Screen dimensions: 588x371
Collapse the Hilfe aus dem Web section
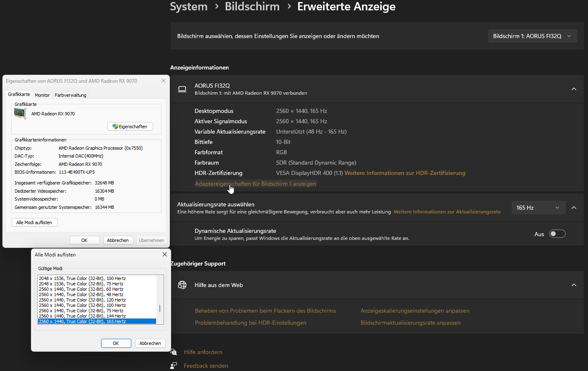point(574,285)
